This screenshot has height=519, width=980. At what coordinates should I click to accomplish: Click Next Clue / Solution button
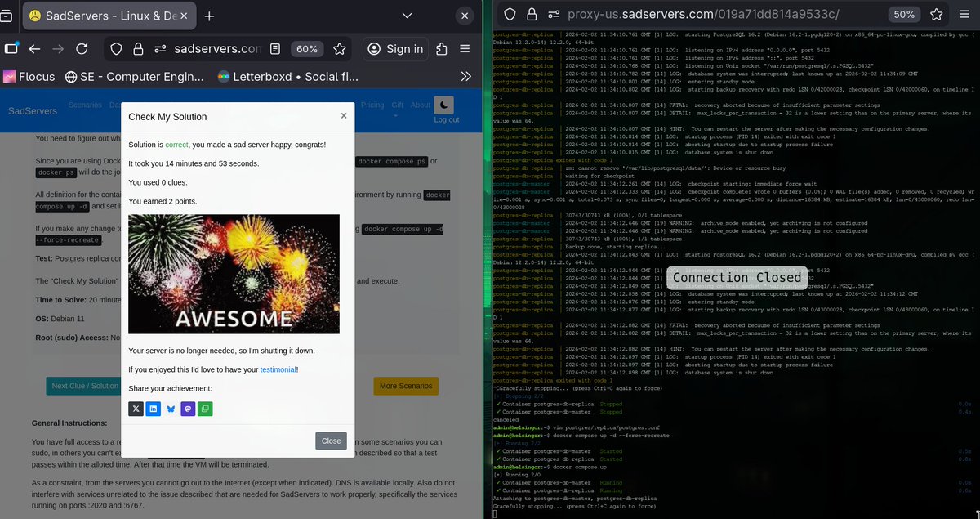click(85, 386)
